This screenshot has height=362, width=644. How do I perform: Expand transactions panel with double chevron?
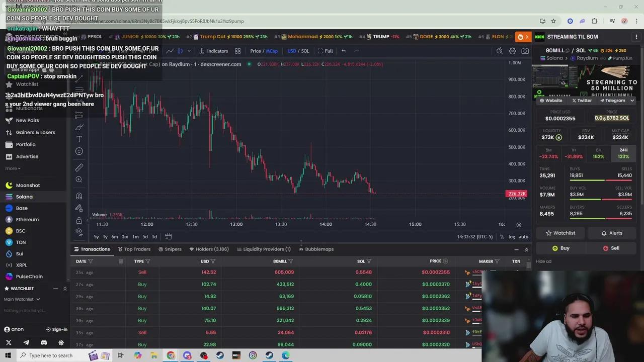[526, 249]
